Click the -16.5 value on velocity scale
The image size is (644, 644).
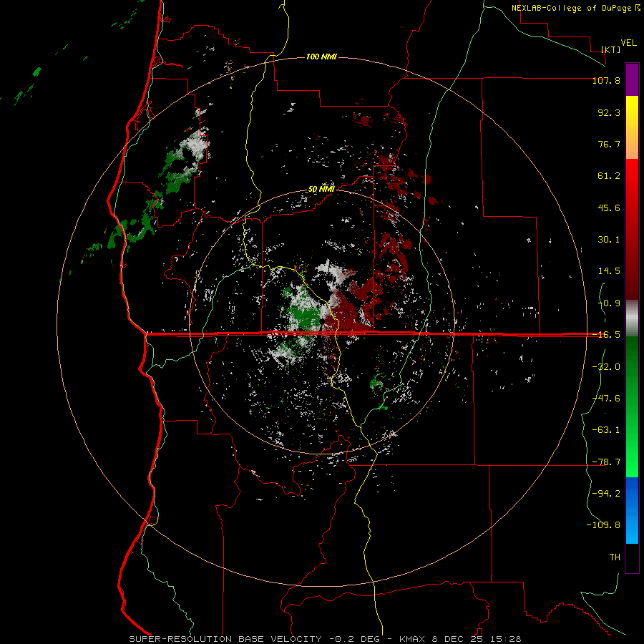pos(606,335)
